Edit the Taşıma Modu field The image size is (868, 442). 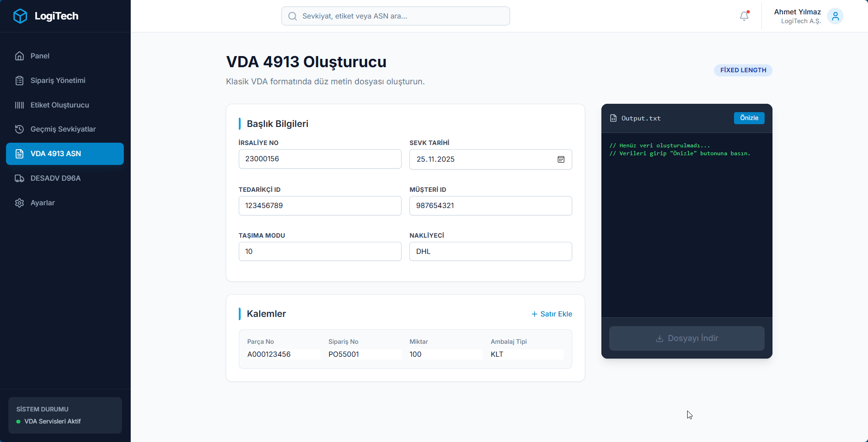tap(320, 252)
